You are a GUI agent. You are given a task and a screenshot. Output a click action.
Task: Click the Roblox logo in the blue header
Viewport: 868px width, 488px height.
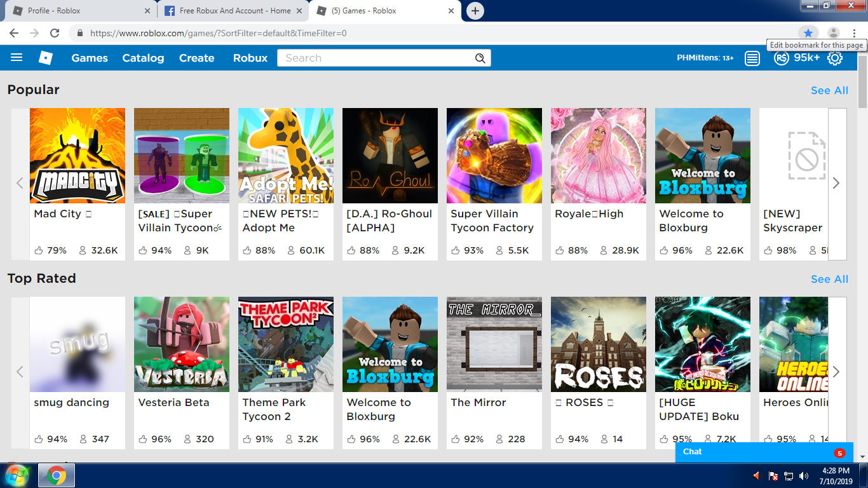(46, 58)
